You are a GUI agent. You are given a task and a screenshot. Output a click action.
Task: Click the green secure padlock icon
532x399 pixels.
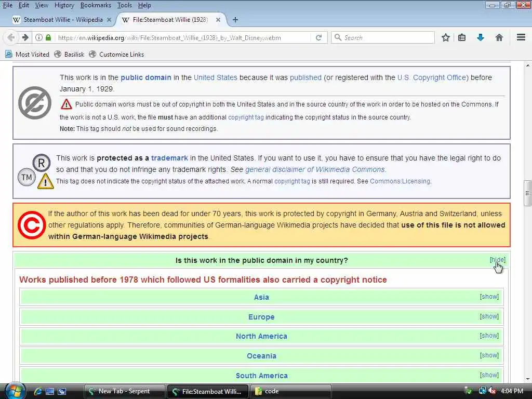tap(48, 37)
